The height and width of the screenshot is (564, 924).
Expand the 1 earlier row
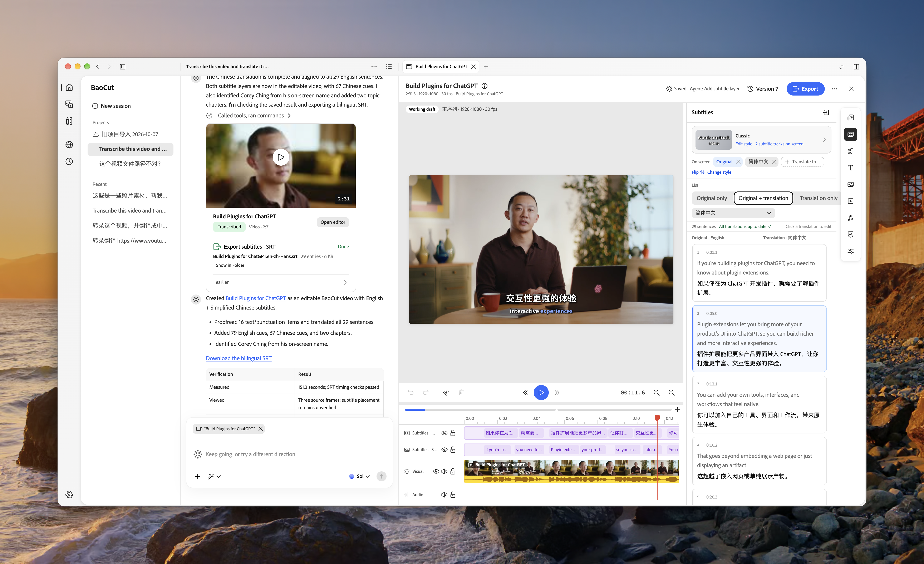tap(280, 282)
